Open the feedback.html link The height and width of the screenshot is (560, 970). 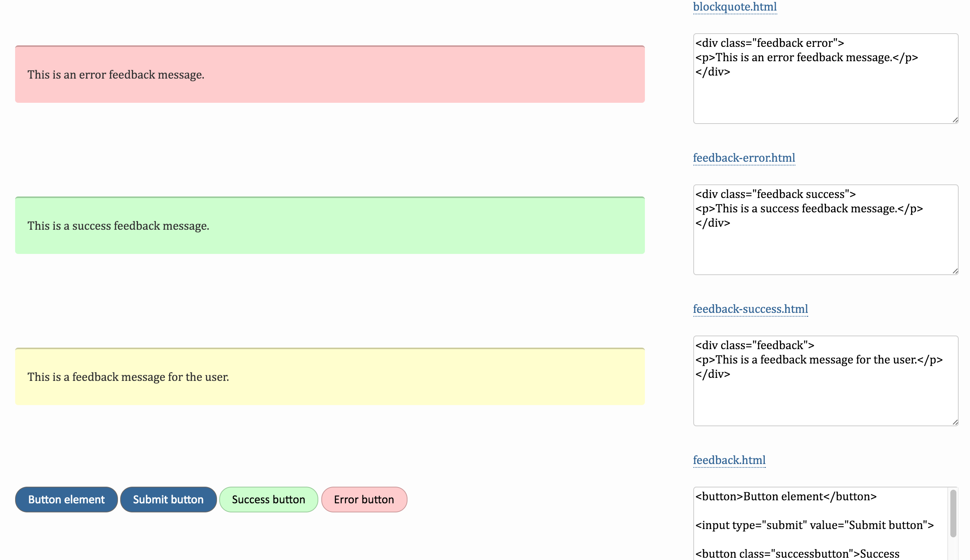click(x=729, y=460)
